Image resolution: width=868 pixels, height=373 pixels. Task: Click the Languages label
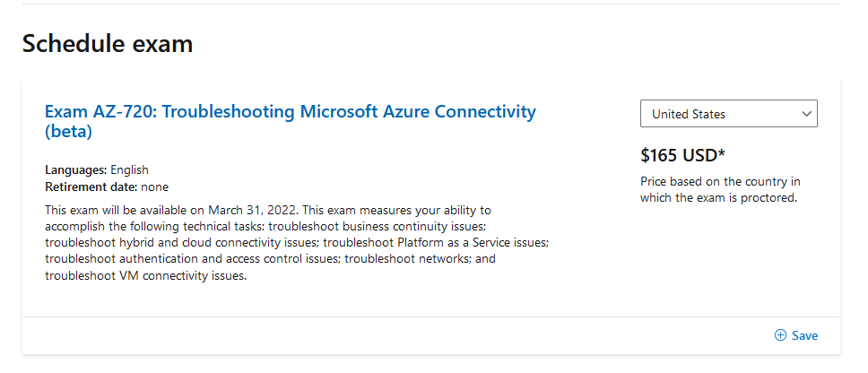pos(76,169)
